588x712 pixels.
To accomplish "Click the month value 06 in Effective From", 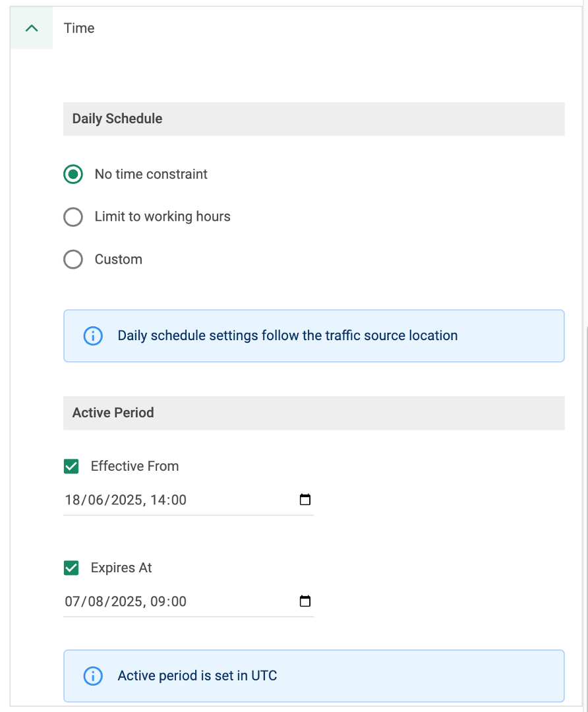I will 95,500.
